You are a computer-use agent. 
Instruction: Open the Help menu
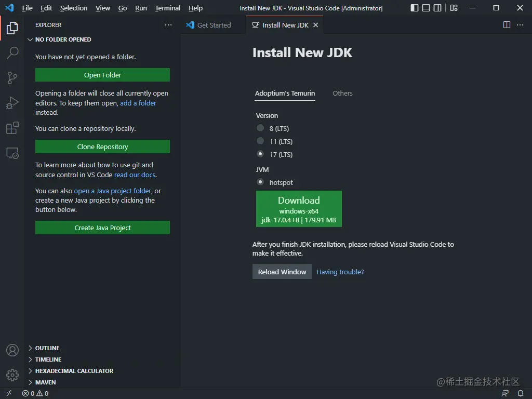click(195, 8)
